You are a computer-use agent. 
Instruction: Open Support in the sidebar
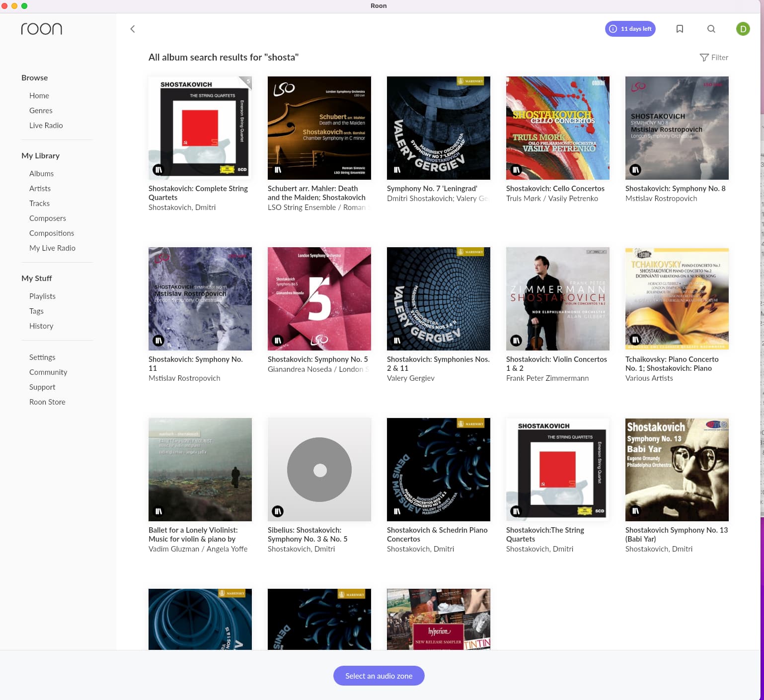(x=42, y=387)
